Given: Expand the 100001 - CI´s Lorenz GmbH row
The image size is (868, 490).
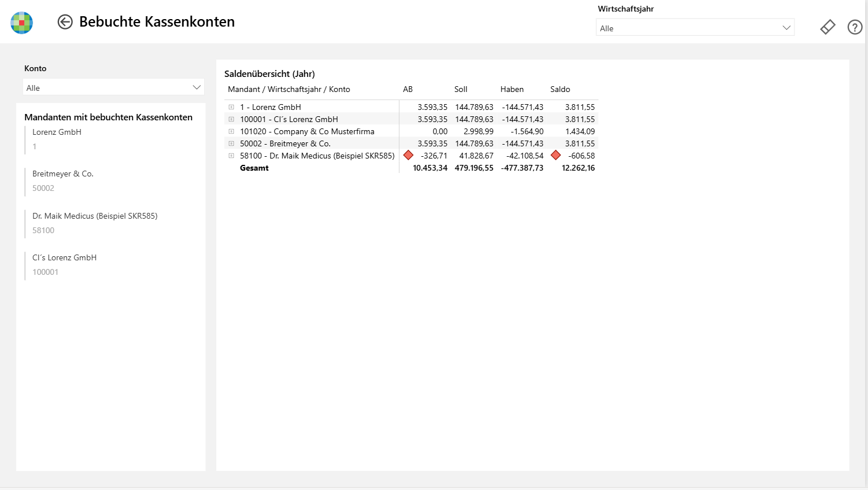Looking at the screenshot, I should point(231,119).
